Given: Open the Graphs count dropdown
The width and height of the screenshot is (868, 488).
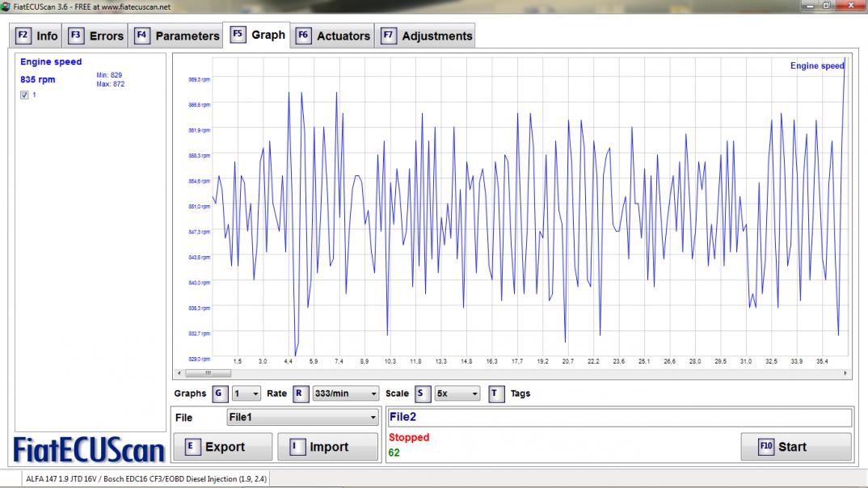Looking at the screenshot, I should 246,393.
